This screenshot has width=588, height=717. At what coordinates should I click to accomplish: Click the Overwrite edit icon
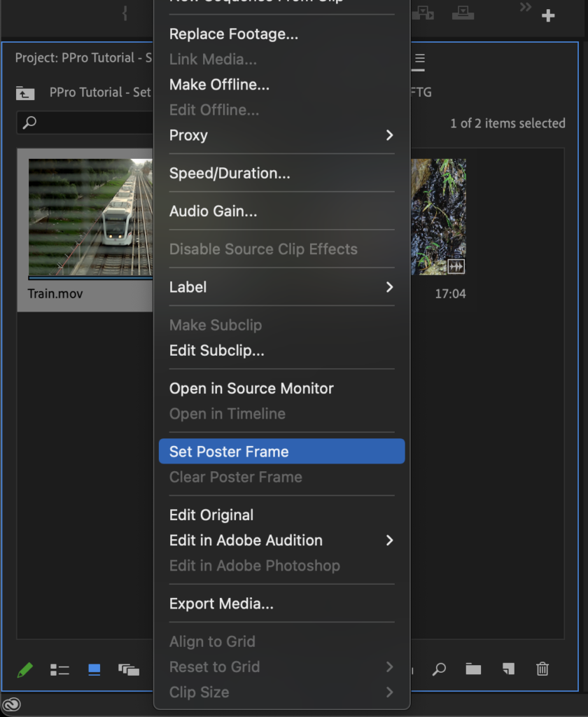pos(463,13)
